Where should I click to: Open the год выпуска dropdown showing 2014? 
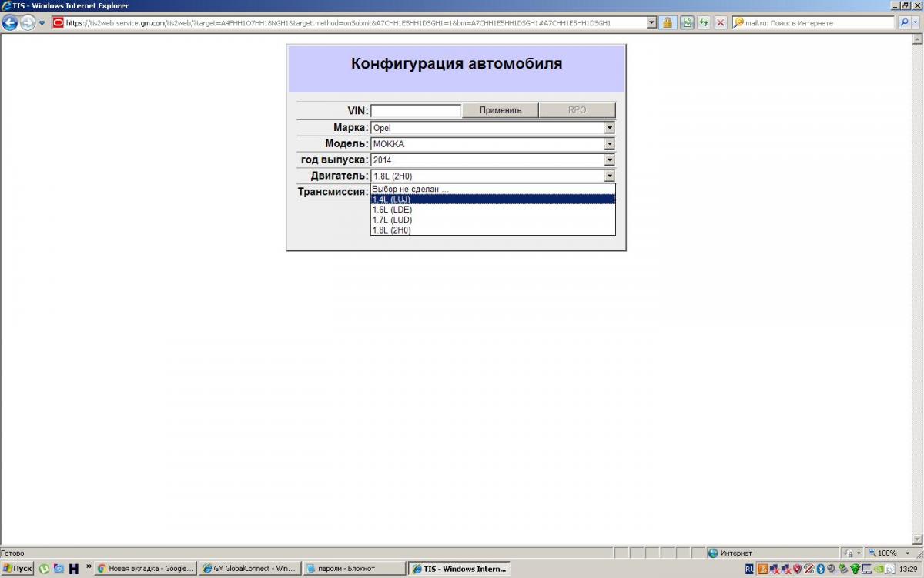click(x=493, y=160)
